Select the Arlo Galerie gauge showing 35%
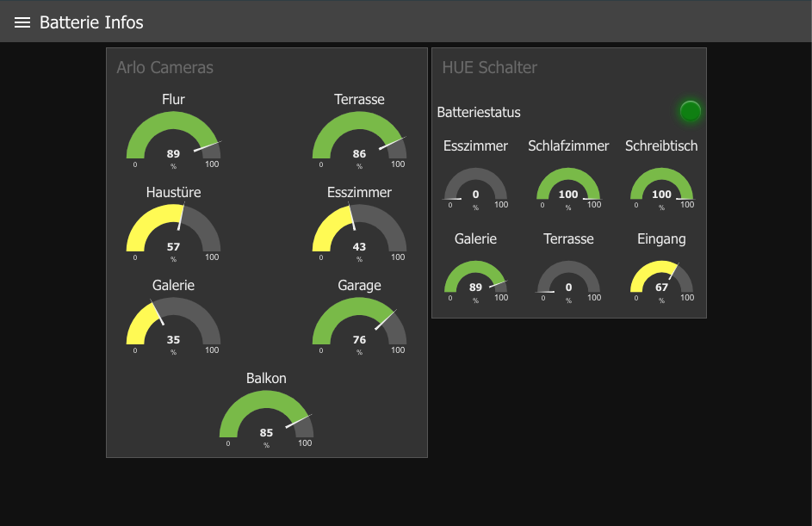812x526 pixels. point(173,325)
